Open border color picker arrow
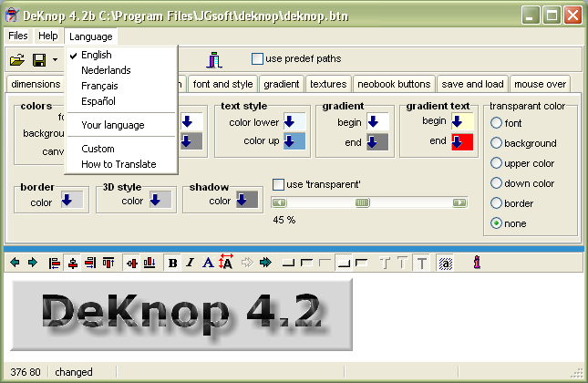Image resolution: width=588 pixels, height=383 pixels. [x=67, y=199]
